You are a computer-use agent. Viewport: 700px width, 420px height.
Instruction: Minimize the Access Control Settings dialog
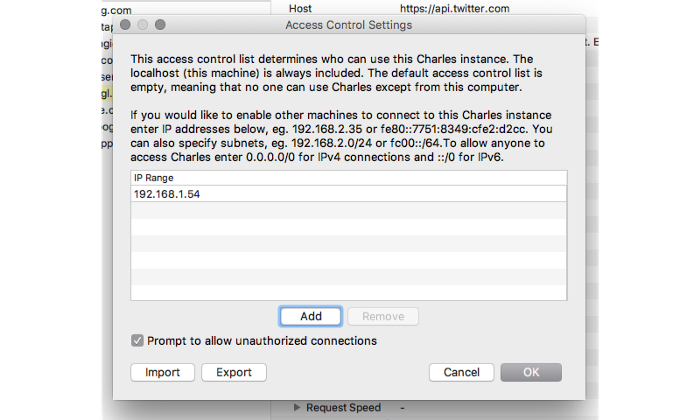pos(143,24)
